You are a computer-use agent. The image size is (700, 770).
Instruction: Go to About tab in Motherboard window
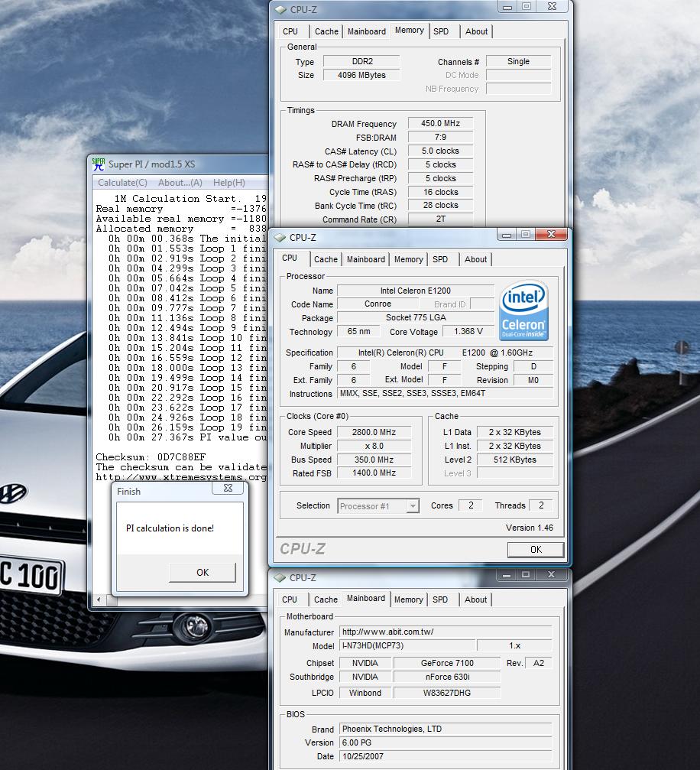(475, 599)
